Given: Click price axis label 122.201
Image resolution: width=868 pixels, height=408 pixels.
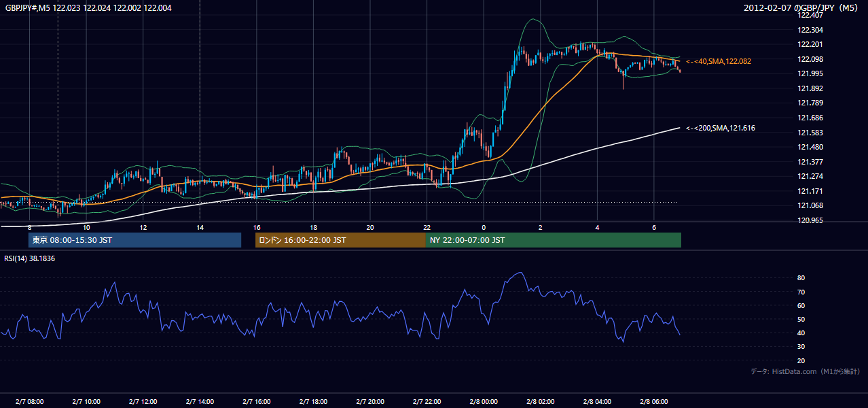Looking at the screenshot, I should coord(811,45).
